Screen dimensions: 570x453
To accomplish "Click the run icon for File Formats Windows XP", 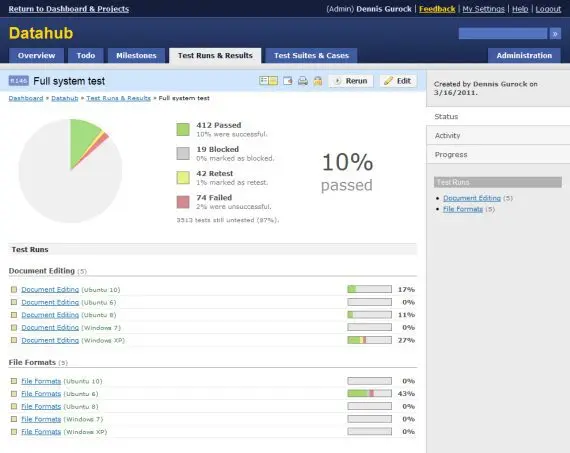I will pos(14,432).
